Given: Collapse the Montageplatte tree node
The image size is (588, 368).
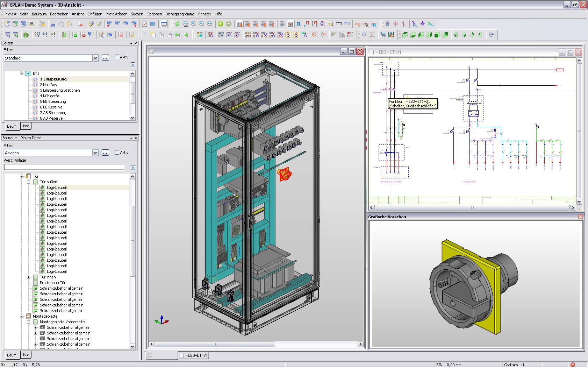Looking at the screenshot, I should (x=22, y=316).
